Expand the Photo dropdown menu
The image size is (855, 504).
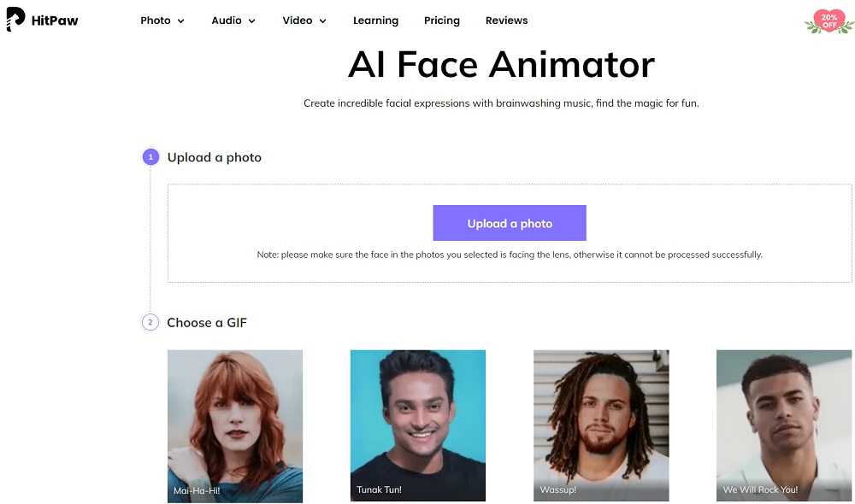coord(162,21)
